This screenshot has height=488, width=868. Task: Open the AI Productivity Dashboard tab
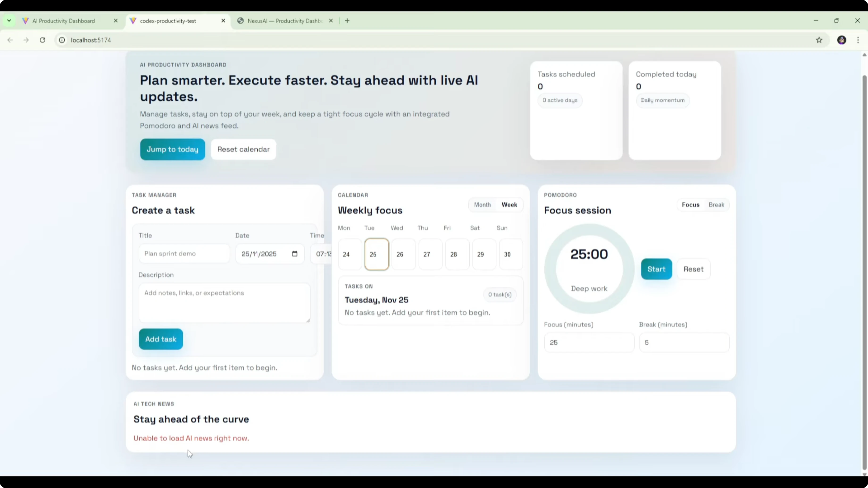(x=64, y=21)
